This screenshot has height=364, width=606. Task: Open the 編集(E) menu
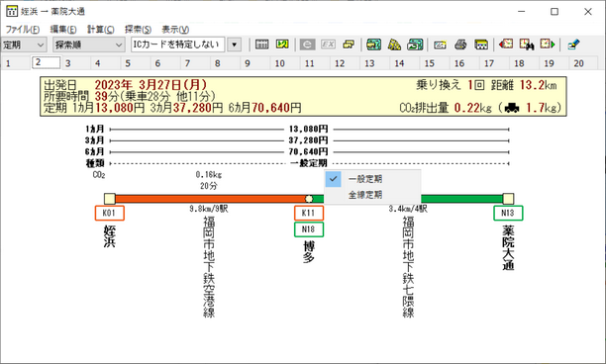[63, 30]
